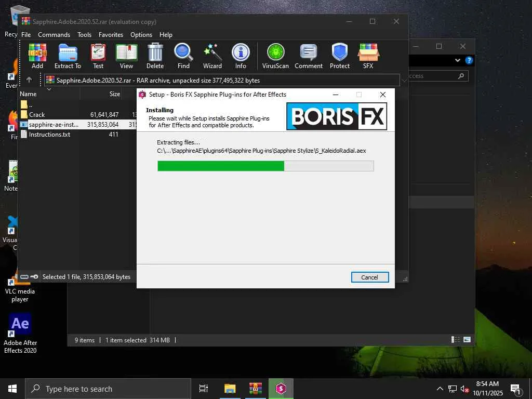Click the File Explorer help question icon
The height and width of the screenshot is (399, 532).
coord(469,60)
